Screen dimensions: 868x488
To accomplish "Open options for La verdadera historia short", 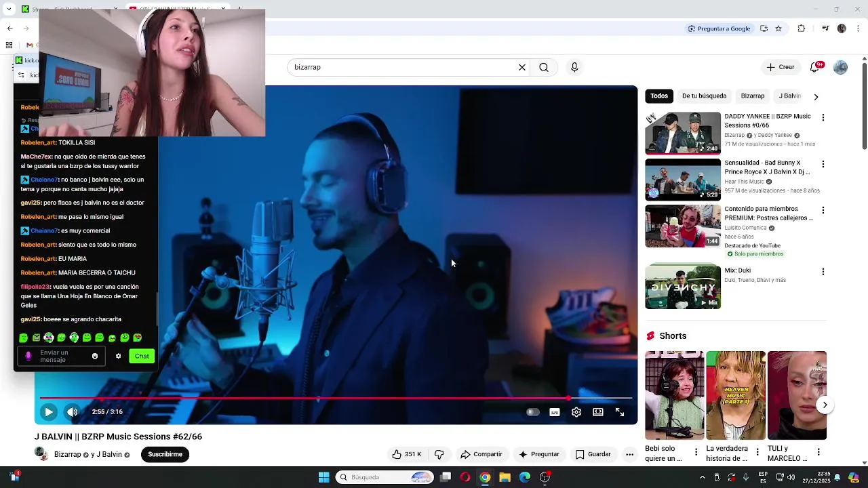I will [757, 452].
